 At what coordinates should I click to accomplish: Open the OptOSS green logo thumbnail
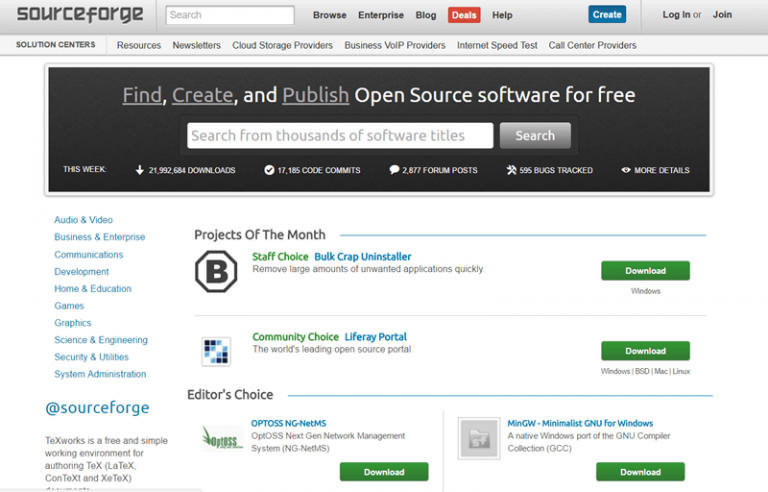click(x=222, y=438)
